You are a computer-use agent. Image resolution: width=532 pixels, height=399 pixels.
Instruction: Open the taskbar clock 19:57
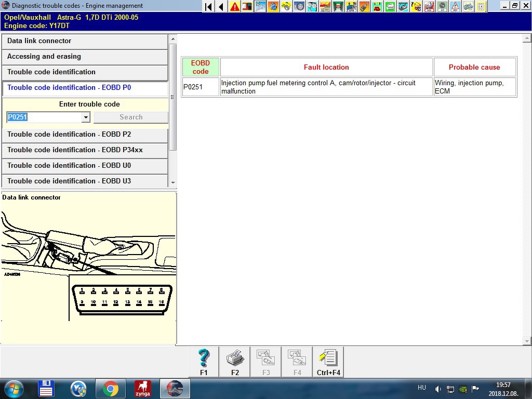click(503, 389)
